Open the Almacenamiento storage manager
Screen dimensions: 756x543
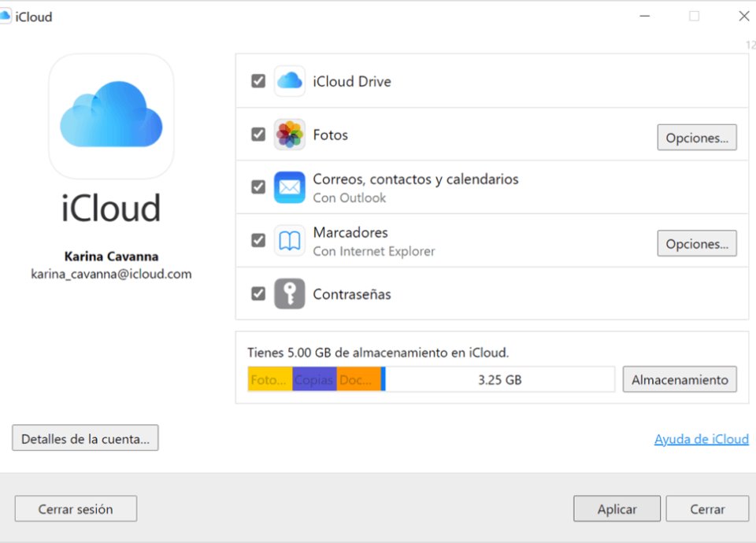680,379
